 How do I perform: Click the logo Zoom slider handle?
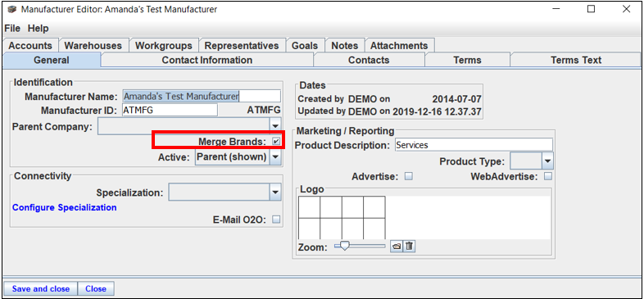(x=345, y=246)
